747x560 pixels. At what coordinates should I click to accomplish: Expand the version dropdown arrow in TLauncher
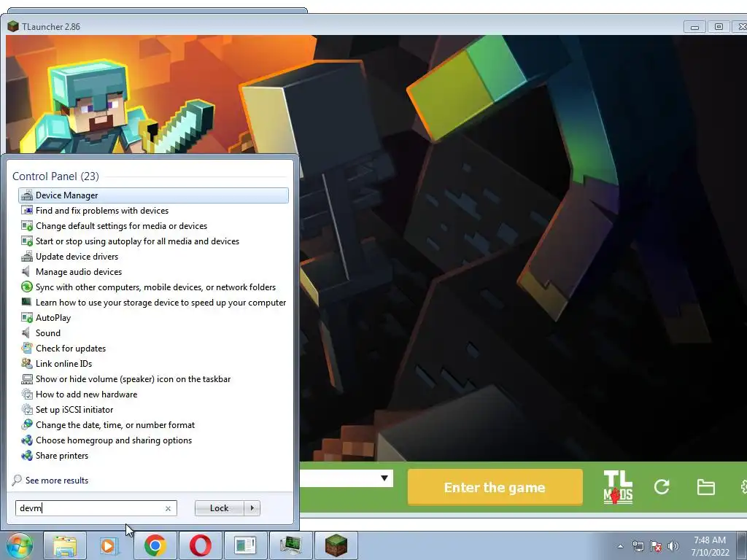[384, 478]
